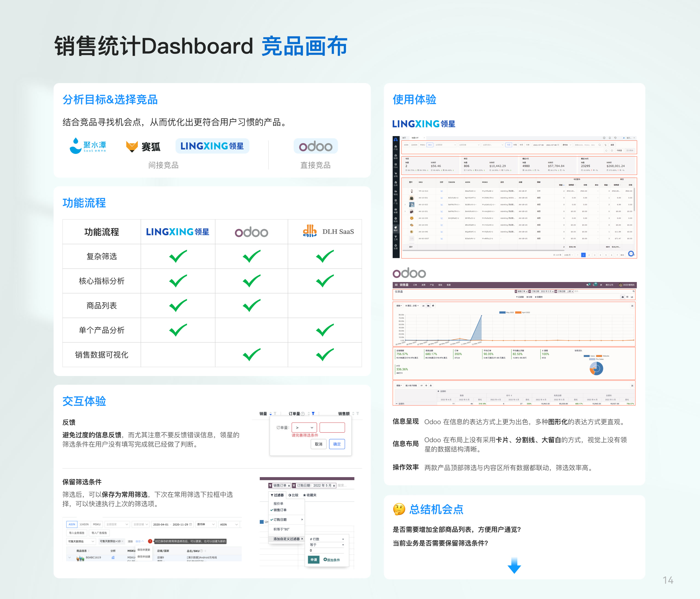The height and width of the screenshot is (599, 700).
Task: Open the 可售天数预估 dropdown
Action: coord(81,541)
